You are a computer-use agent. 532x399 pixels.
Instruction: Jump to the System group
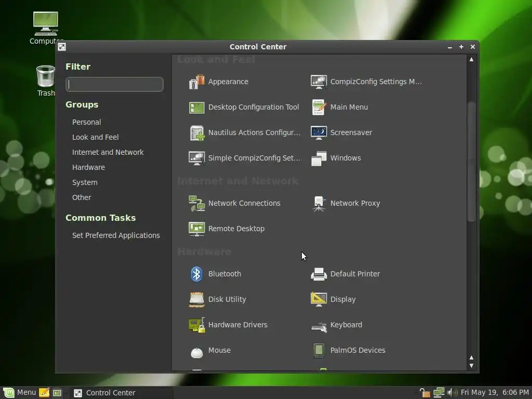85,182
